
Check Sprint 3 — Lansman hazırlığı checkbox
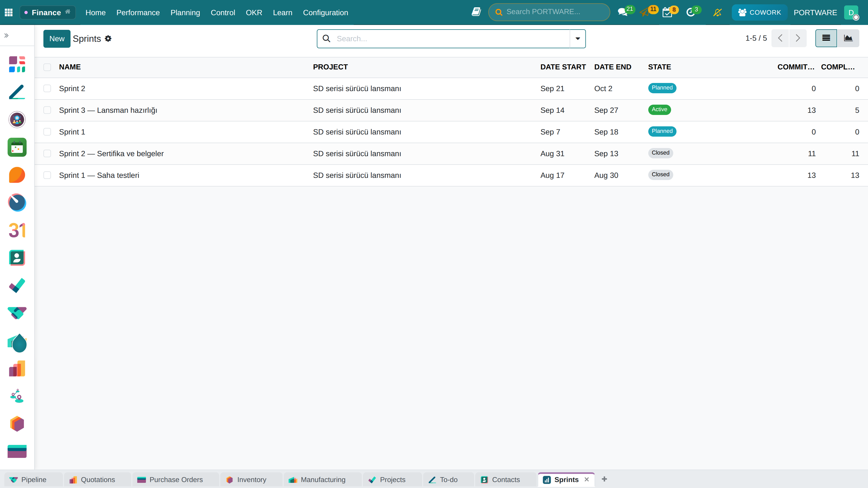(47, 110)
